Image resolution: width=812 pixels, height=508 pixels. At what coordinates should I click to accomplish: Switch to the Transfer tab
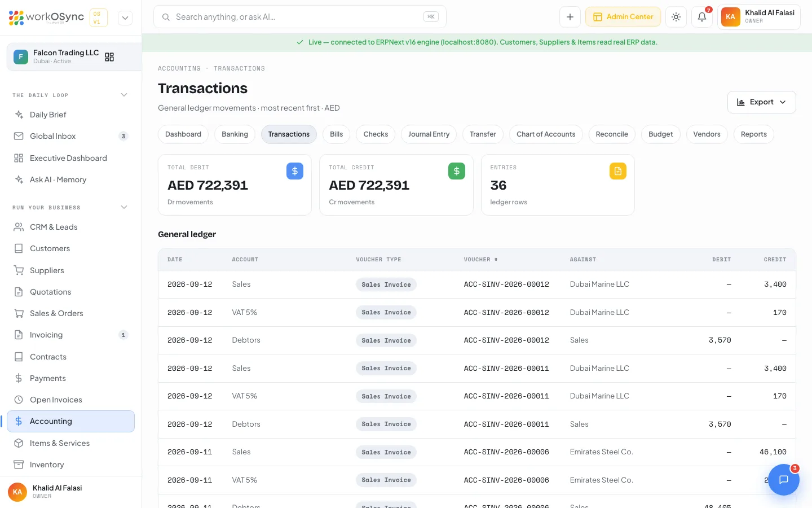tap(483, 134)
